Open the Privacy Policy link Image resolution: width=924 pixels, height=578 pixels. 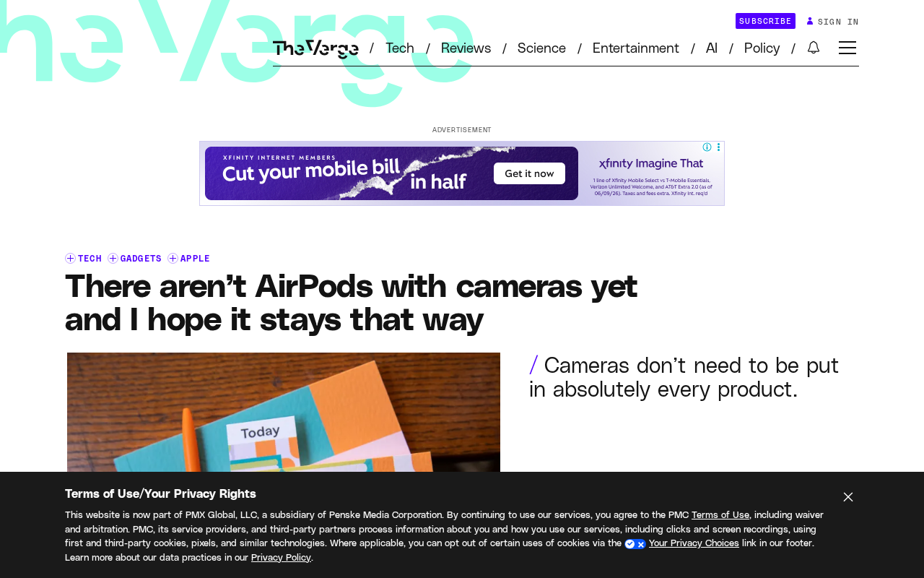[281, 558]
